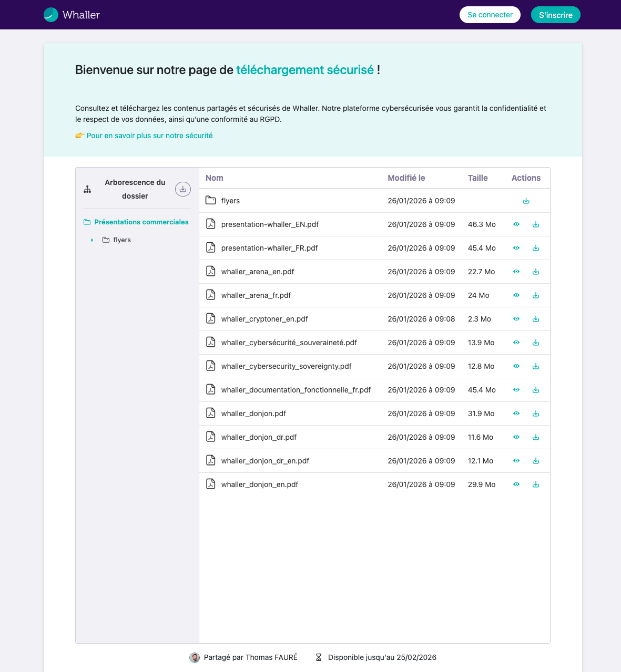This screenshot has width=621, height=672.
Task: Download presentation-whaller_EN.pdf
Action: click(x=536, y=224)
